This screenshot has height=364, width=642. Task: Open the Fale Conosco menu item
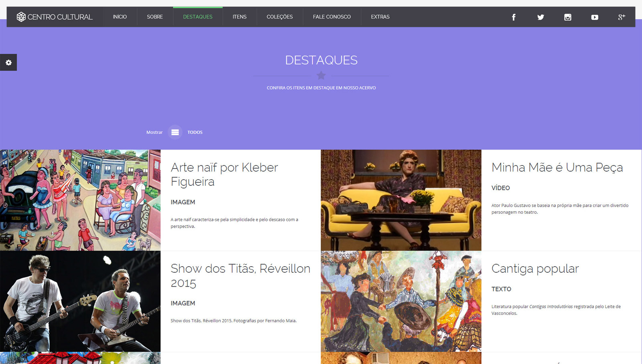coord(332,17)
